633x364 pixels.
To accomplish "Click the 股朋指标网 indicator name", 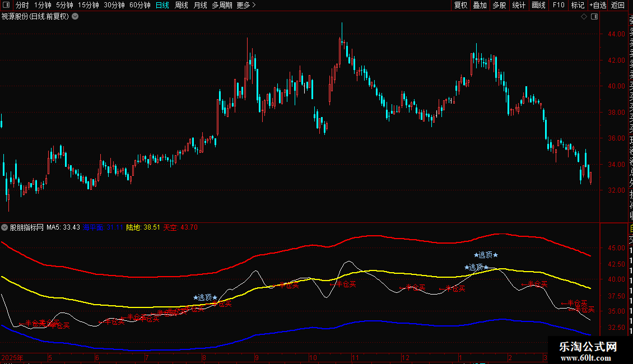I will point(27,227).
